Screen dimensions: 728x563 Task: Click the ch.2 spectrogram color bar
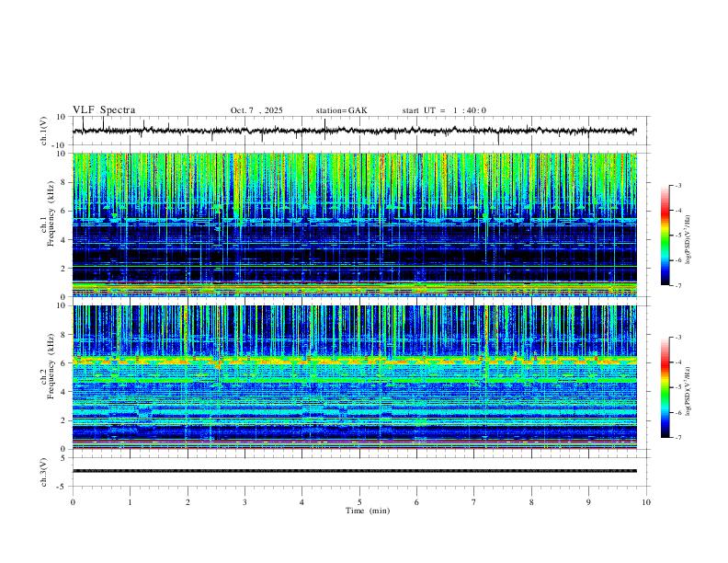665,387
